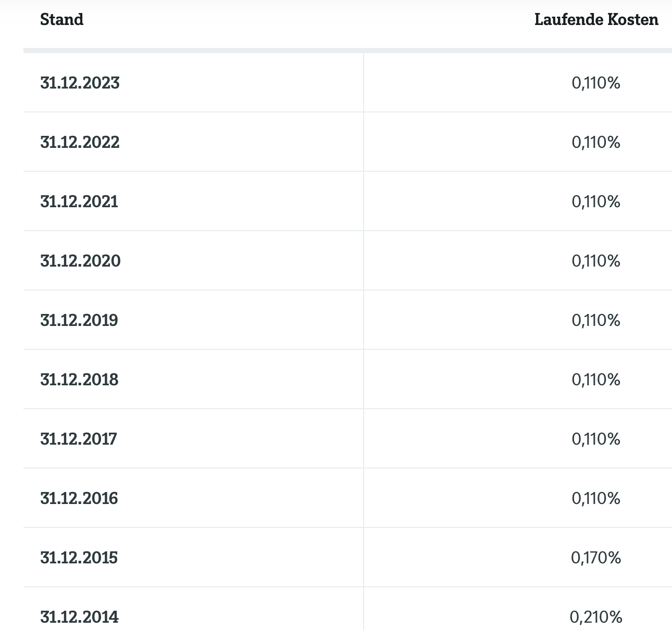Click the 0,210% cost value

click(596, 617)
